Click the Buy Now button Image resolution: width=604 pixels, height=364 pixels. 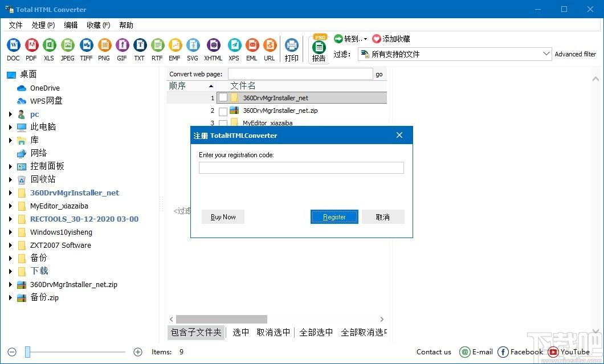[223, 217]
